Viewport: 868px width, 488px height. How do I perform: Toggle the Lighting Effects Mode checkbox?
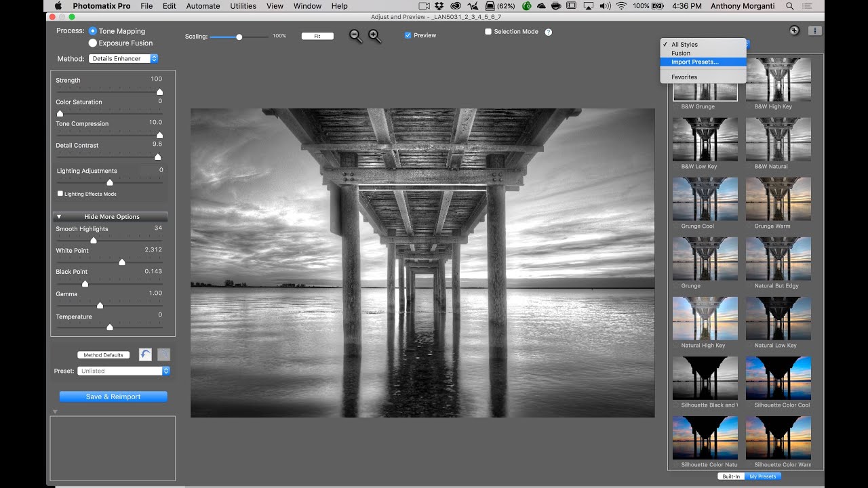click(x=60, y=194)
